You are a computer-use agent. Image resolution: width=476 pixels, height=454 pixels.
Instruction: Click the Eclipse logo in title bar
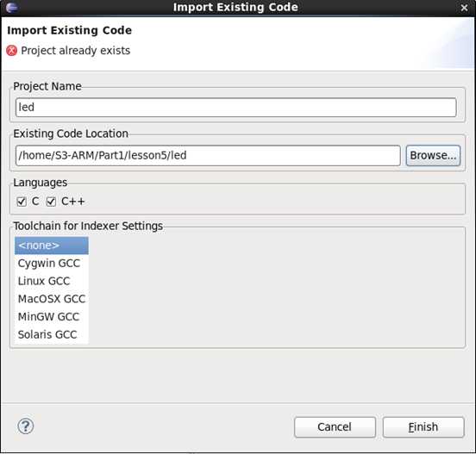click(x=11, y=7)
